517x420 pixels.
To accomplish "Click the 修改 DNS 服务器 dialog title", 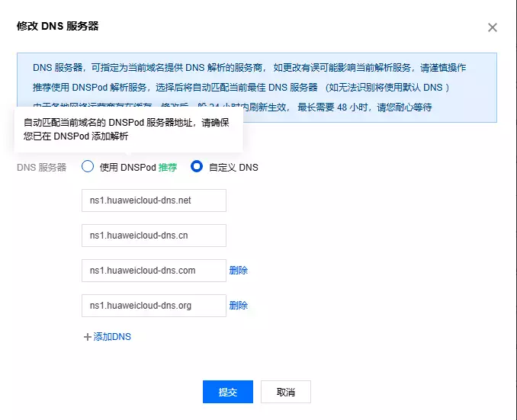I will (x=58, y=26).
